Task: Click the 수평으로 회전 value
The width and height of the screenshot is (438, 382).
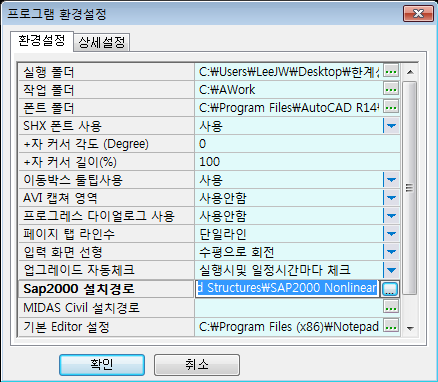Action: [x=237, y=252]
